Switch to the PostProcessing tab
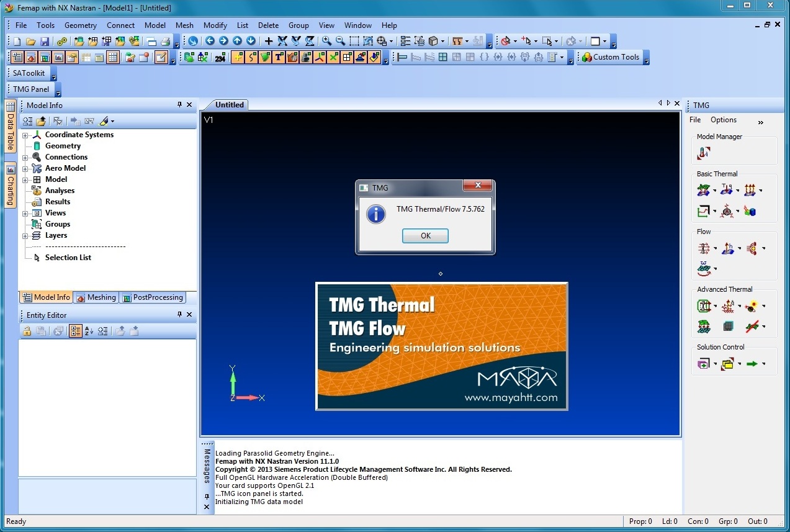790x532 pixels. click(153, 297)
